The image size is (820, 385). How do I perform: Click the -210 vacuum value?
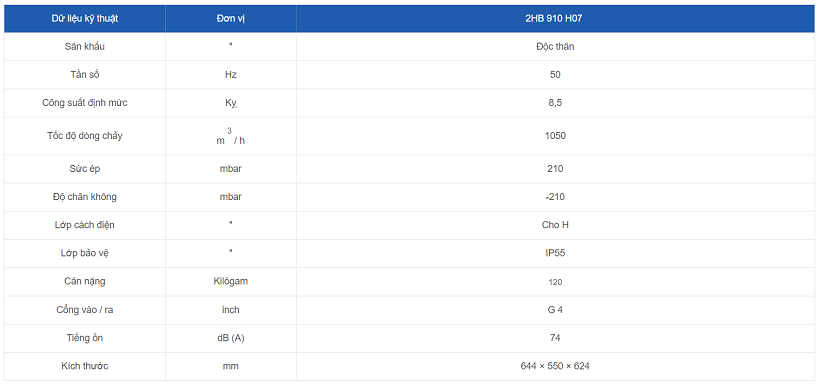(555, 197)
